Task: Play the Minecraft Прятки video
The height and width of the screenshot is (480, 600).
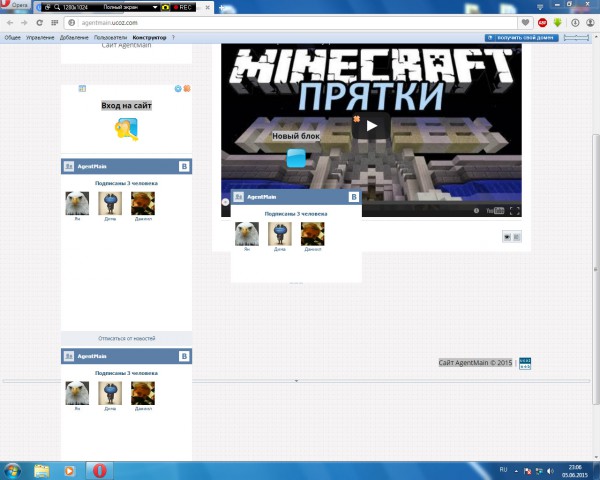Action: (371, 126)
